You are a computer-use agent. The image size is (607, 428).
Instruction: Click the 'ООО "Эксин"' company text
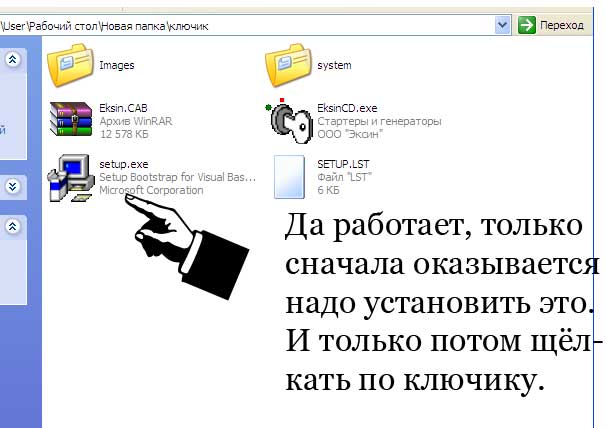[350, 134]
